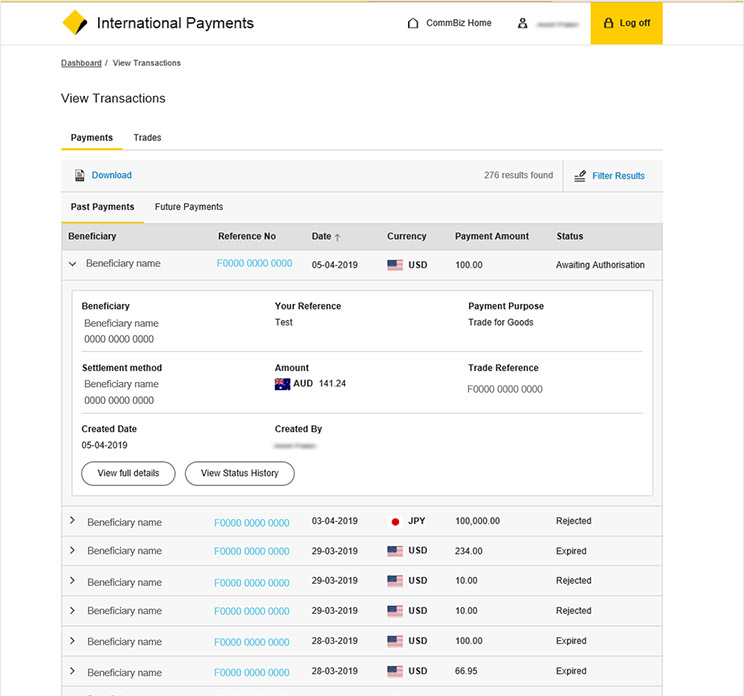The image size is (744, 696).
Task: Click the 'Test' Your Reference value
Action: coord(284,322)
